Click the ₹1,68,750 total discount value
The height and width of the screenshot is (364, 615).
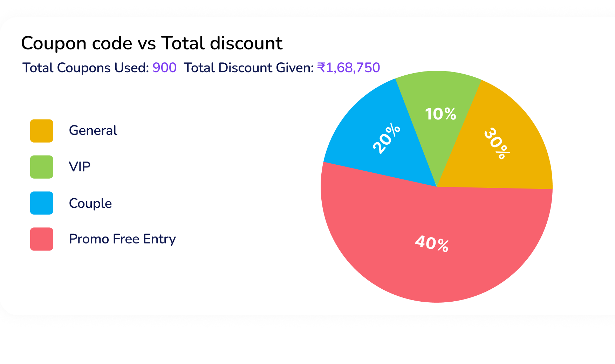click(348, 68)
